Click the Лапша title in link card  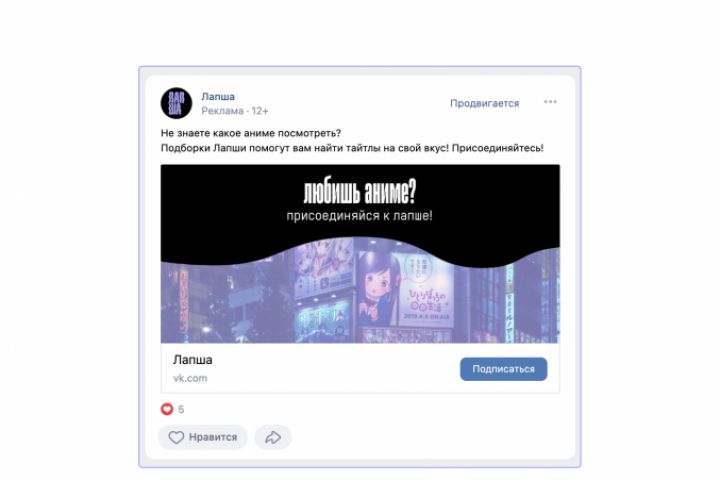[x=193, y=360]
